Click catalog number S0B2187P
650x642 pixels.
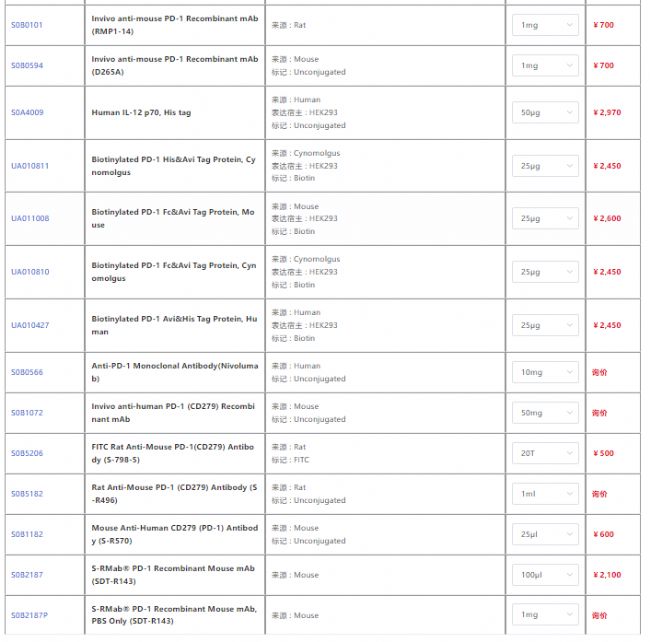click(29, 615)
